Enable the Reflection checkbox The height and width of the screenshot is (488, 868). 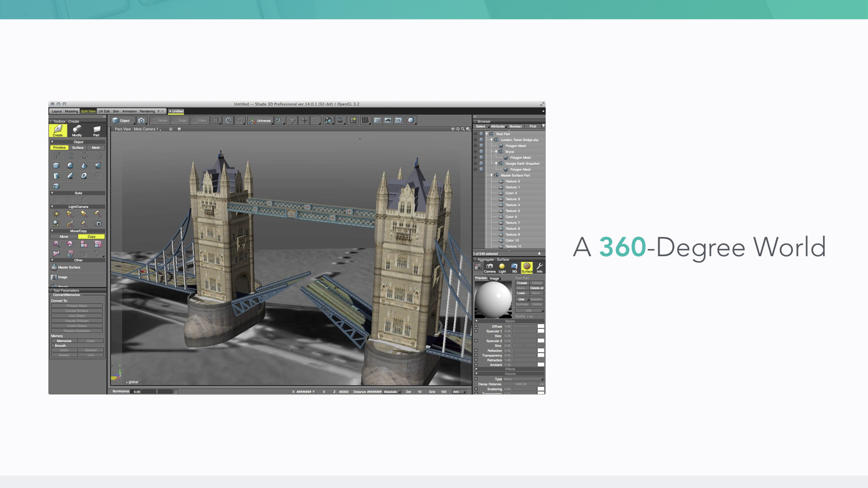(476, 351)
